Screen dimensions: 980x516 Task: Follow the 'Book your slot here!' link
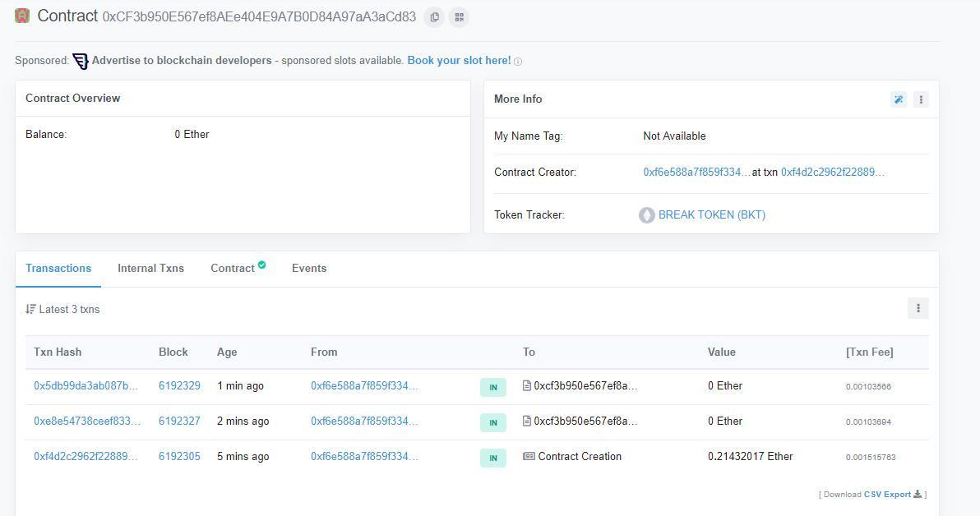coord(459,61)
